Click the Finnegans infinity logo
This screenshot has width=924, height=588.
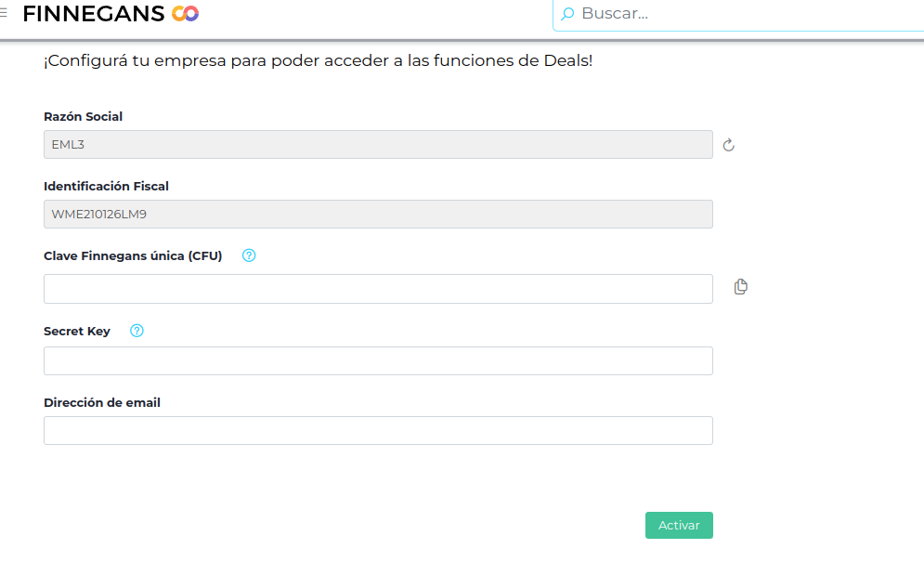point(186,14)
